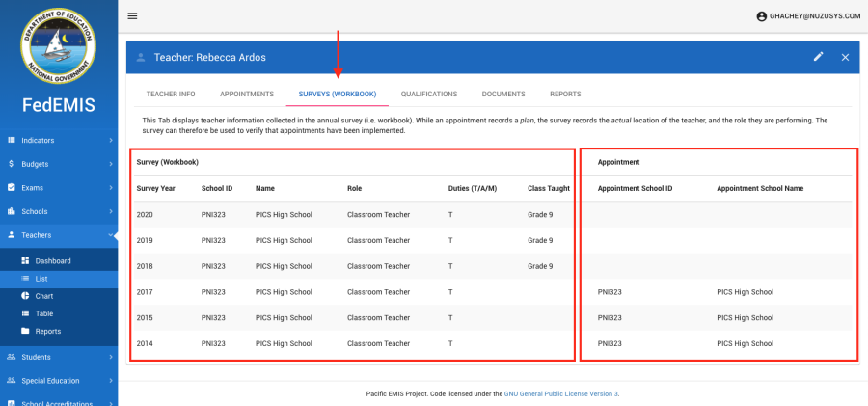Screen dimensions: 868x406
Task: Switch to the Teacher Info tab
Action: (x=171, y=94)
